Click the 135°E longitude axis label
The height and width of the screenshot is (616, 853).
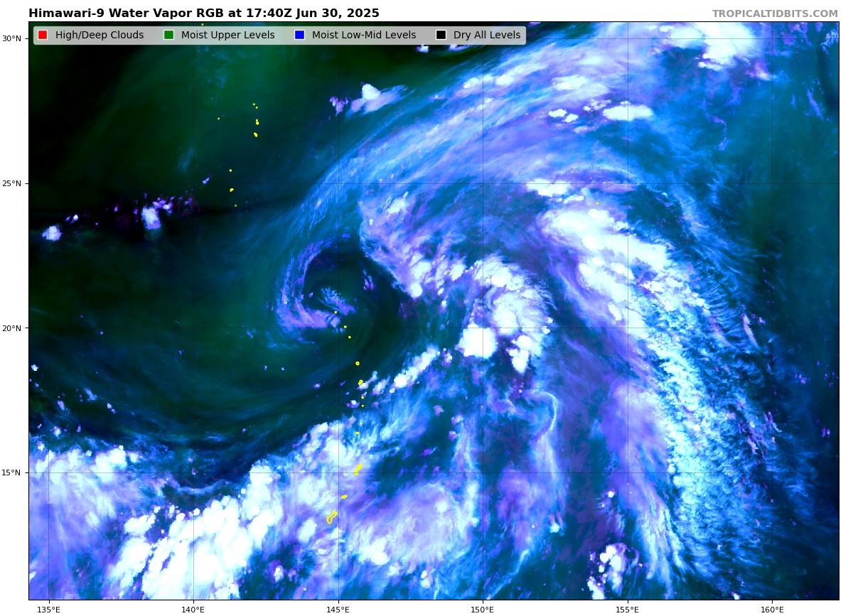coord(48,609)
